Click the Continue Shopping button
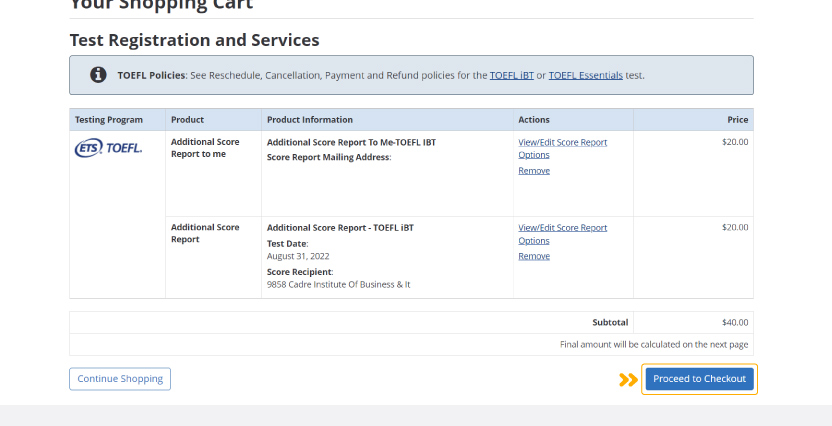The image size is (832, 426). (x=120, y=379)
